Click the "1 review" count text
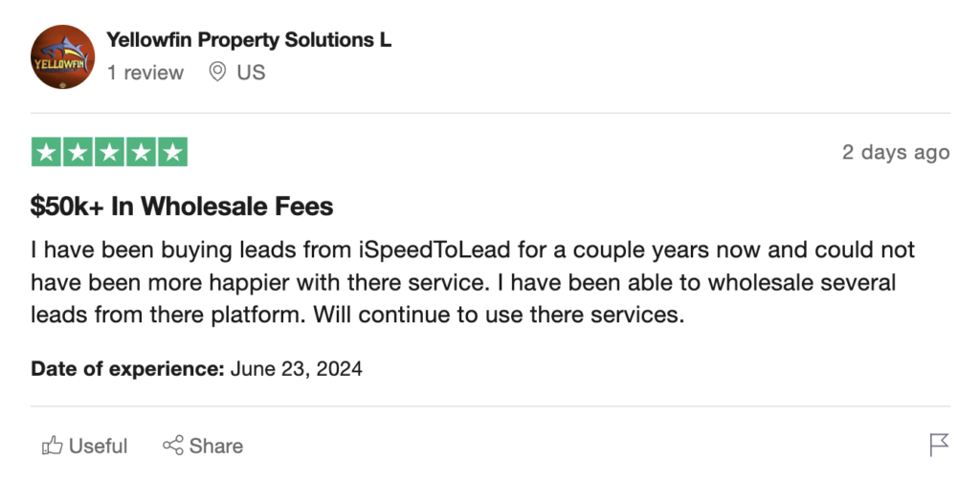The image size is (980, 480). coord(145,73)
